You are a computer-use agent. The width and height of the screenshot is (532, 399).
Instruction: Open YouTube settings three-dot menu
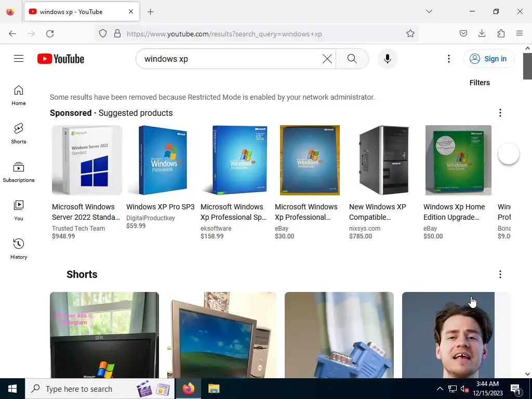point(448,59)
